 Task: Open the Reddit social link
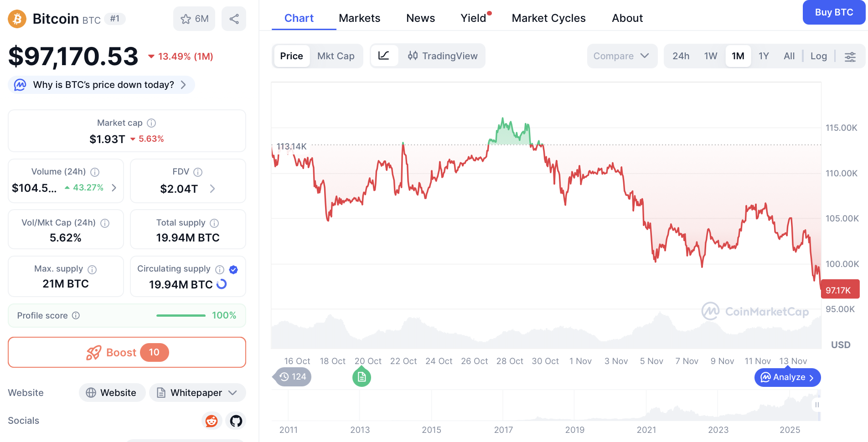[212, 421]
